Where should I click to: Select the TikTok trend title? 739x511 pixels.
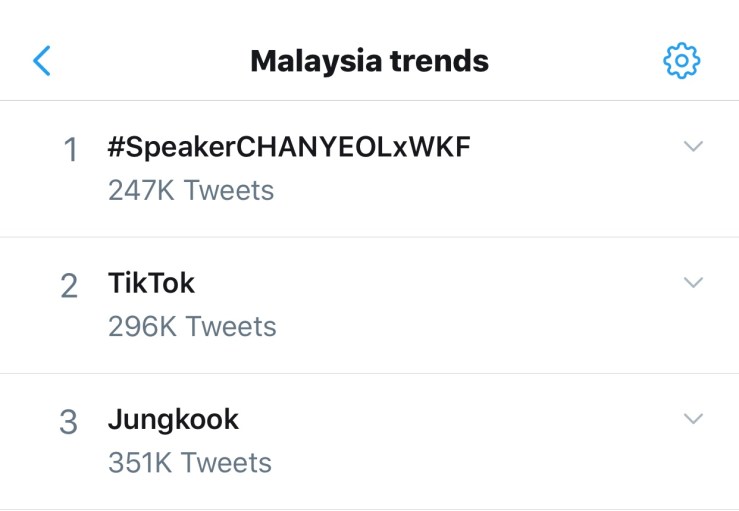(x=151, y=284)
